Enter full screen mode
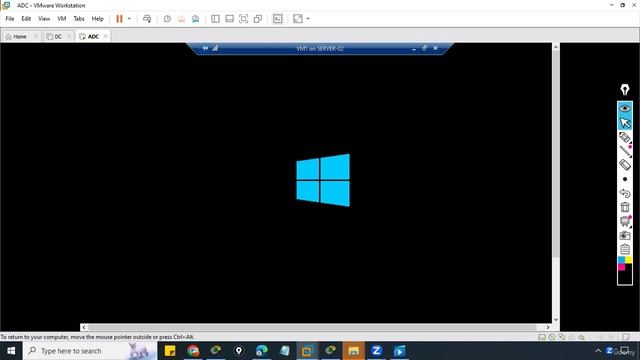The height and width of the screenshot is (360, 640). [243, 19]
